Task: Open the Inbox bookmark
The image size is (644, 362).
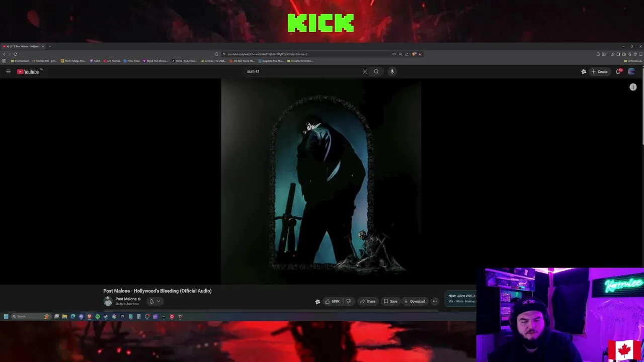Action: [x=44, y=61]
